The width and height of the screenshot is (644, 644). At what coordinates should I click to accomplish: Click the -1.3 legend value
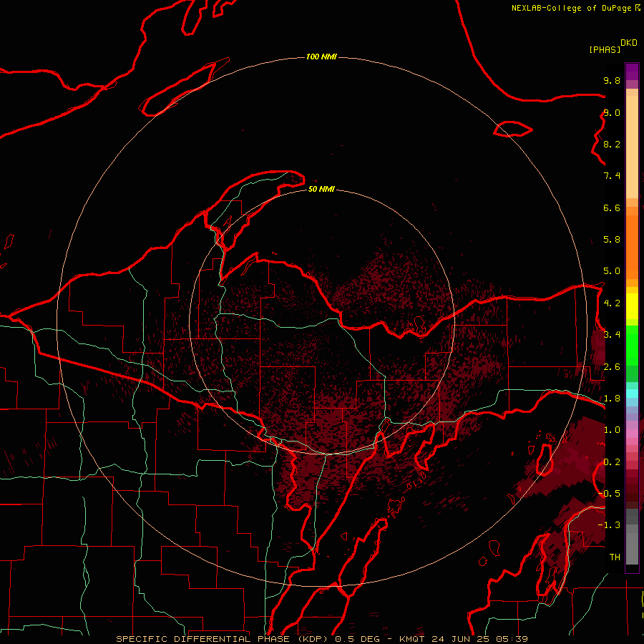pyautogui.click(x=609, y=525)
